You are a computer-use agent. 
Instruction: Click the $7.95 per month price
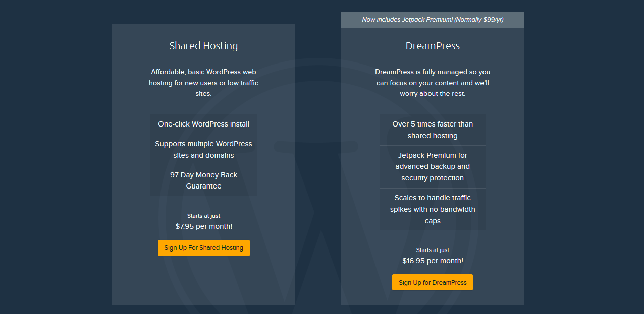coord(204,226)
